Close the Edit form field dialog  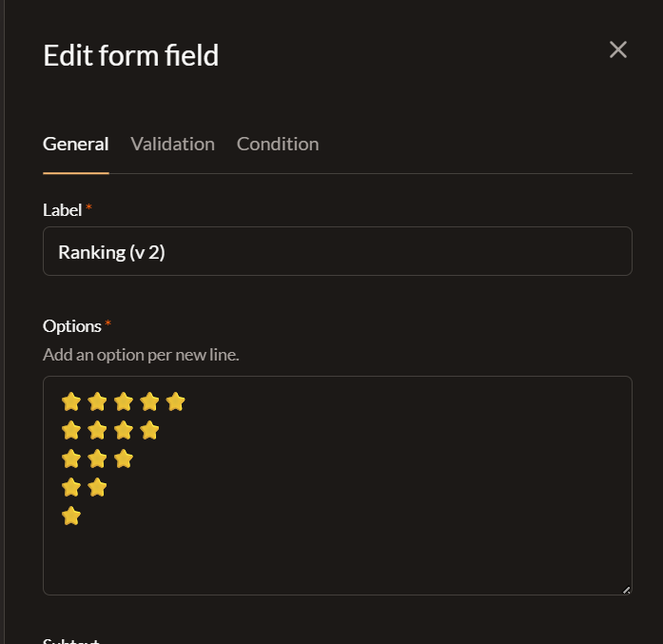click(618, 50)
